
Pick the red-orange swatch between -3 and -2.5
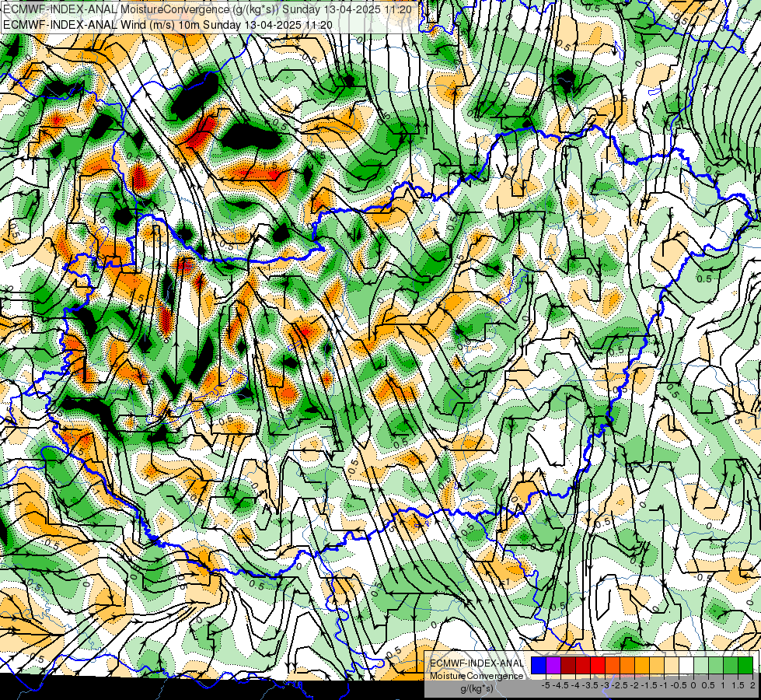coord(613,665)
